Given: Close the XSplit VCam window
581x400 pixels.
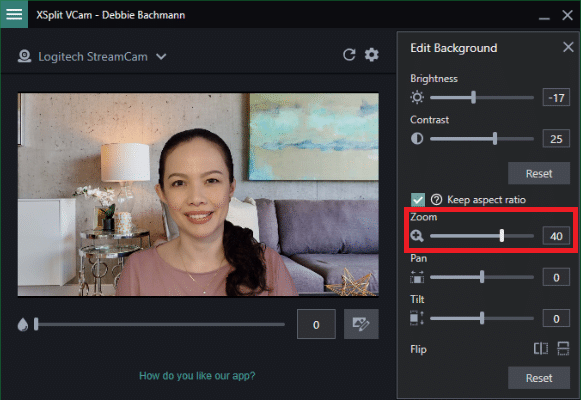Looking at the screenshot, I should (x=567, y=15).
